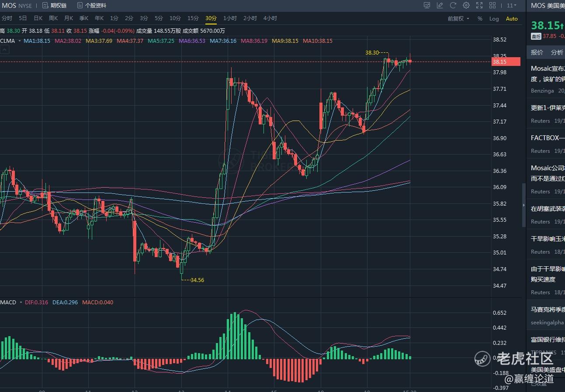This screenshot has width=565, height=392.
Task: Switch to 月K monthly candles
Action: pyautogui.click(x=69, y=18)
